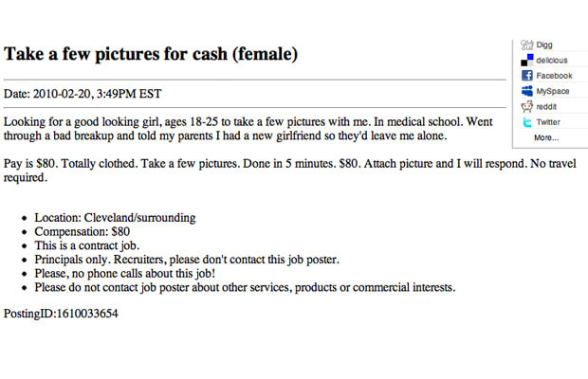This screenshot has height=379, width=588.
Task: Click the Facebook share icon
Action: click(x=527, y=75)
